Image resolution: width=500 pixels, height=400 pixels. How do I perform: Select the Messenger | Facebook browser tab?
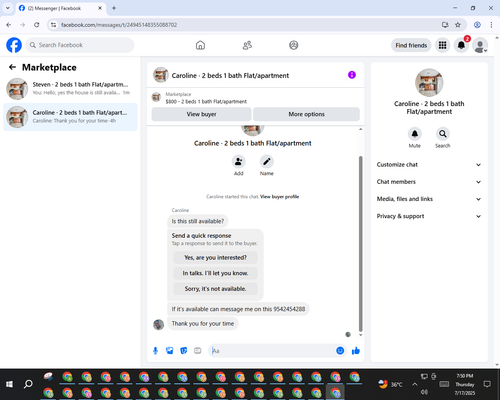(60, 8)
